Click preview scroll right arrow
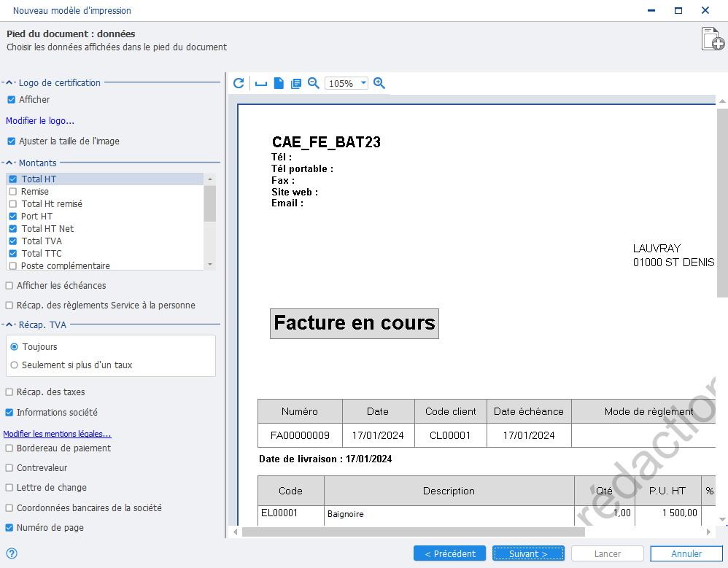Screen dimensions: 728x568 pos(708,532)
